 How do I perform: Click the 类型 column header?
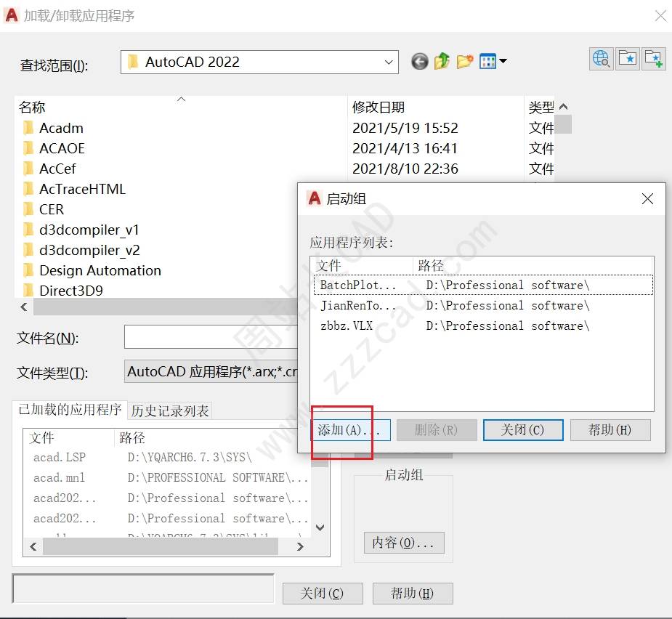click(541, 108)
